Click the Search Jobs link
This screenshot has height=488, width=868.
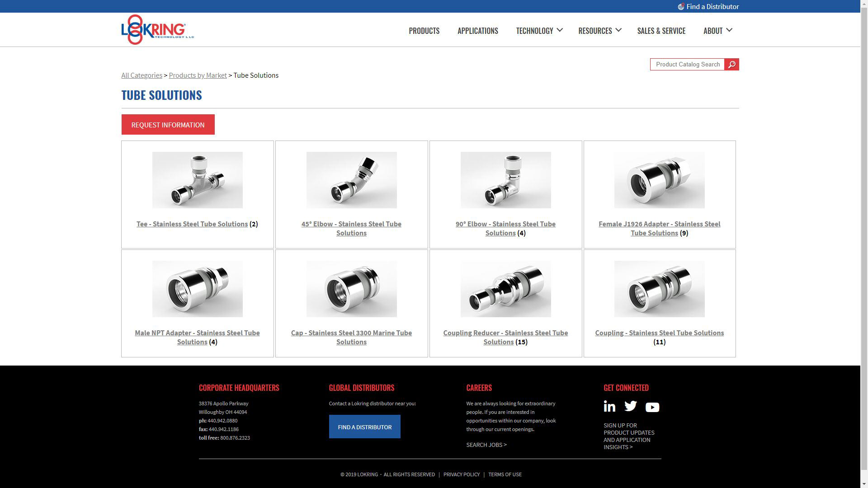[486, 445]
